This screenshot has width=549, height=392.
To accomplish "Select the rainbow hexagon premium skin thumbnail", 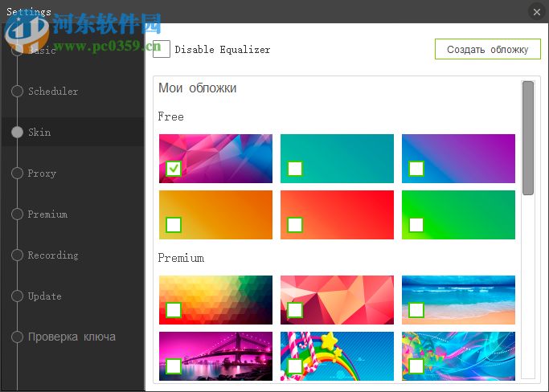I will [215, 300].
